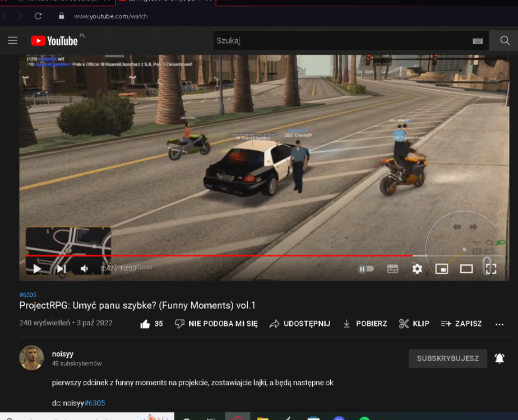The width and height of the screenshot is (518, 420).
Task: Open the three-dot more actions menu
Action: [499, 324]
